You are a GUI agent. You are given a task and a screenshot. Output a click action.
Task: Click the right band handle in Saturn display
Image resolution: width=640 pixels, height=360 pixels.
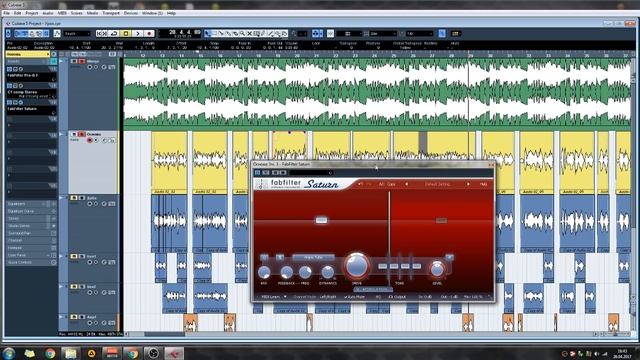(x=441, y=220)
